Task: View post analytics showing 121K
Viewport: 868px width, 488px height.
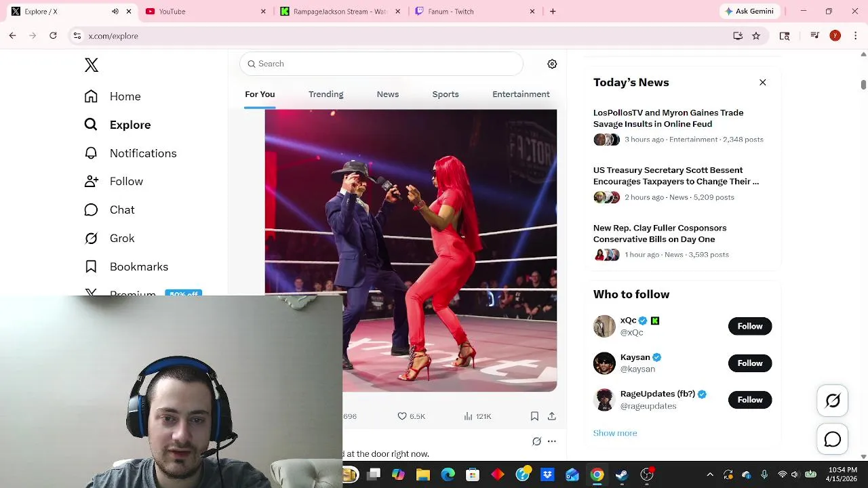Action: (x=477, y=416)
